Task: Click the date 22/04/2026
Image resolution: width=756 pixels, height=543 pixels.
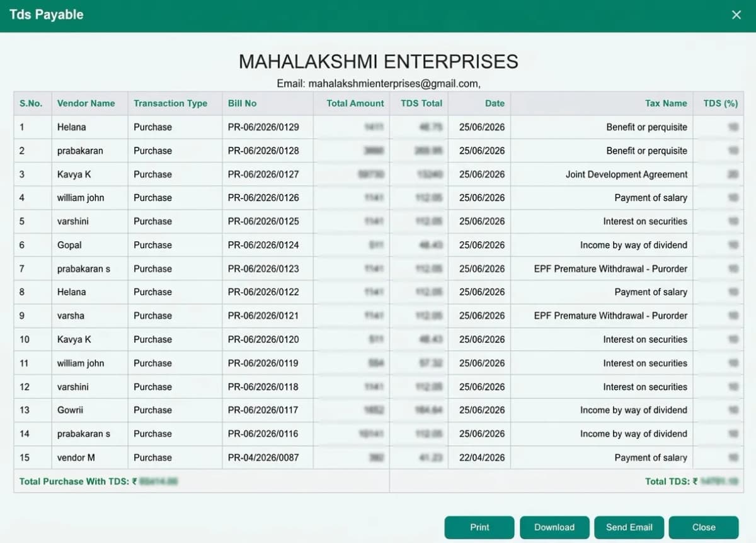Action: [482, 457]
